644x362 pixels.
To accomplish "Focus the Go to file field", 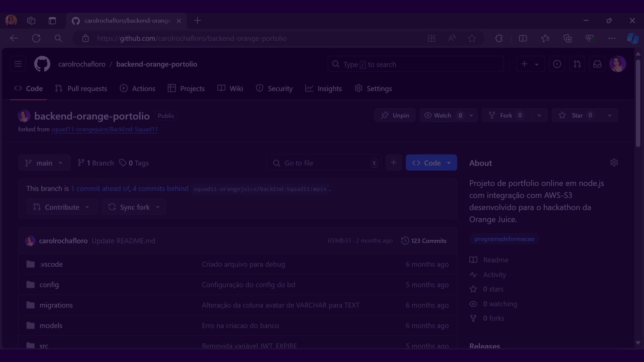I will click(324, 163).
